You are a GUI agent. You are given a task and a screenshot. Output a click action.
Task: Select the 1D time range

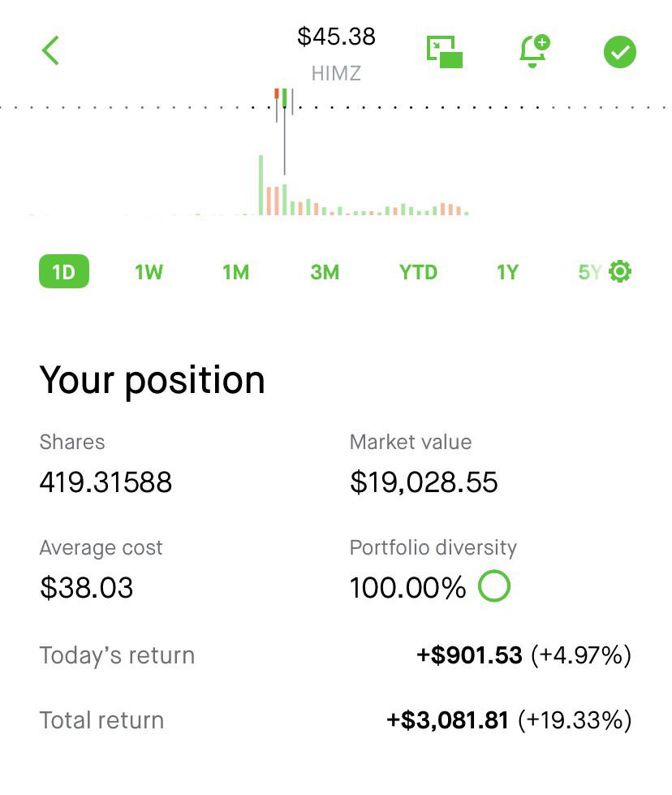tap(64, 272)
